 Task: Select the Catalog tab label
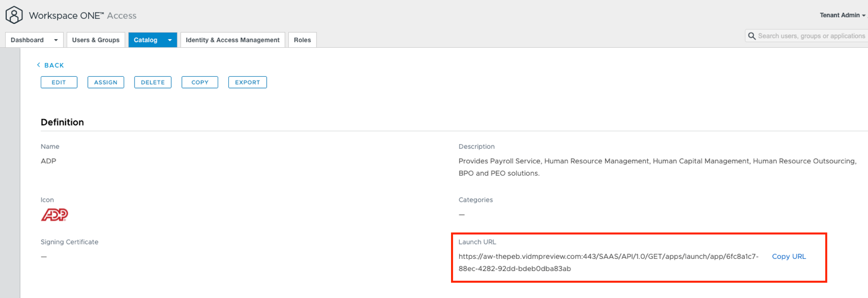tap(146, 40)
